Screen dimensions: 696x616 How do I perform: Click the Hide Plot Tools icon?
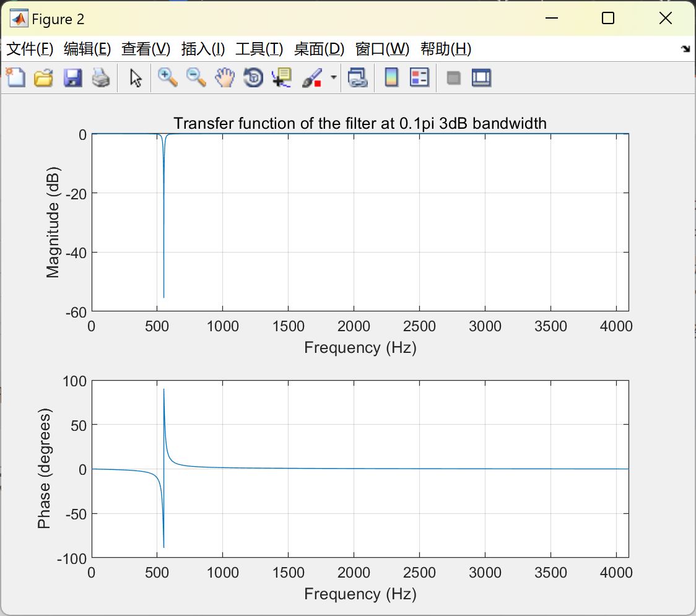click(453, 78)
